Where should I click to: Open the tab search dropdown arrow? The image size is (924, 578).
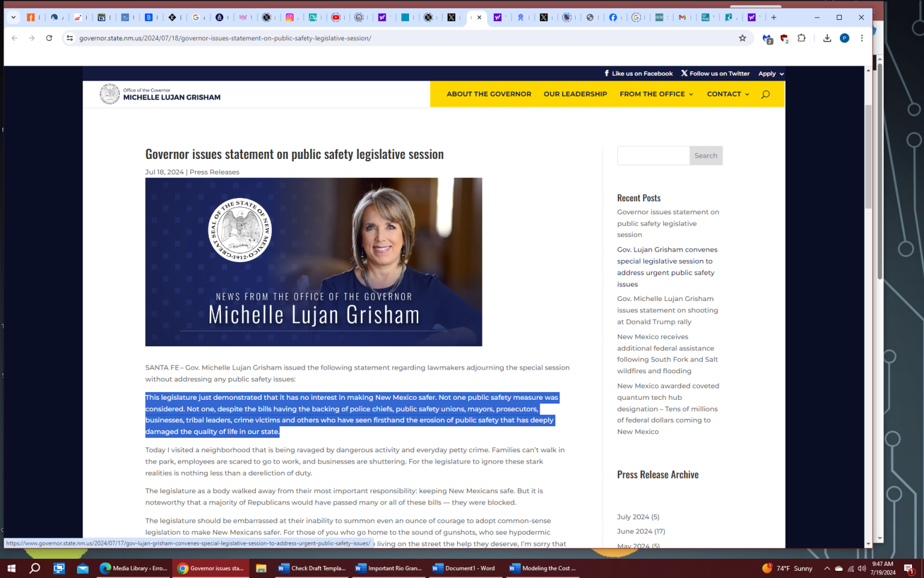(13, 17)
